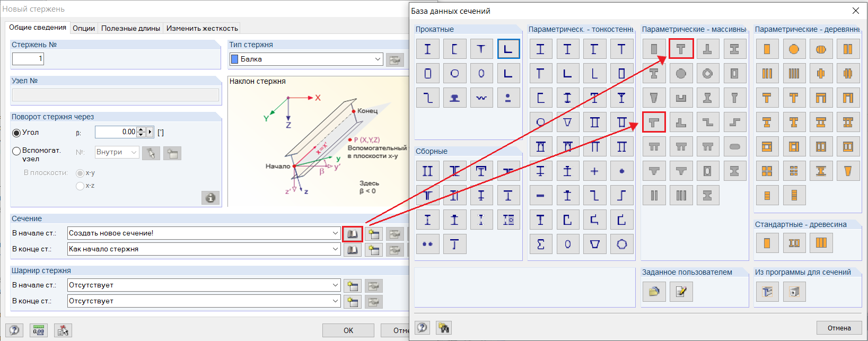Open units 0.00 settings icon
The image size is (868, 341).
coord(39,330)
